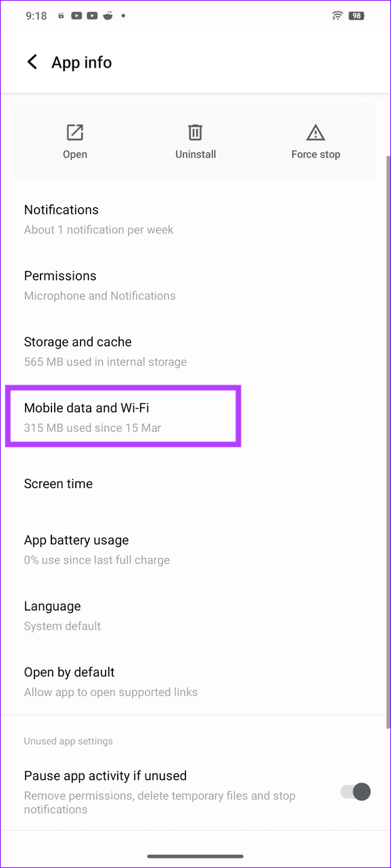The width and height of the screenshot is (391, 868).
Task: Tap the back arrow on App info
Action: [x=32, y=62]
